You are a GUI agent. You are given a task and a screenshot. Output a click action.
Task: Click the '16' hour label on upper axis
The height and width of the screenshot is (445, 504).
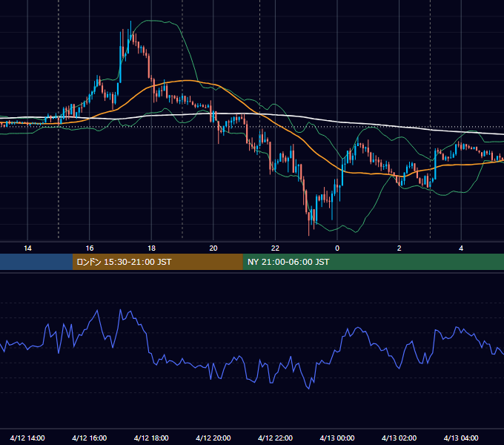point(90,248)
